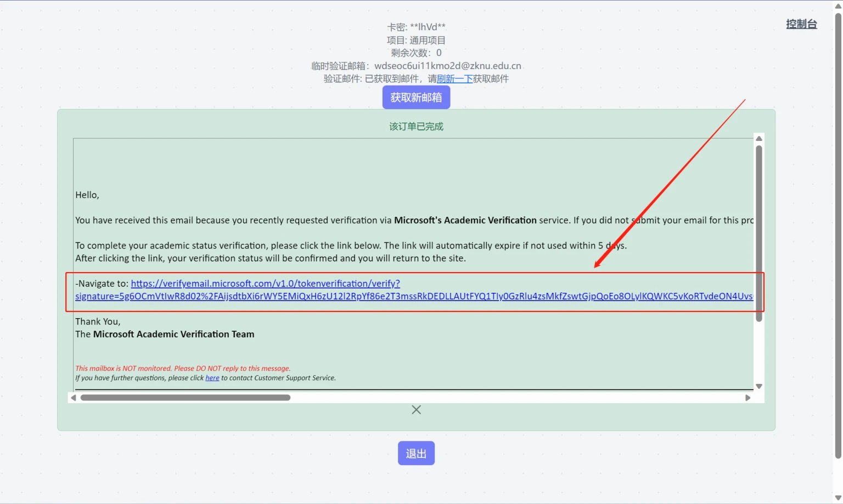Click the 'Hello,' greeting line

pos(87,195)
